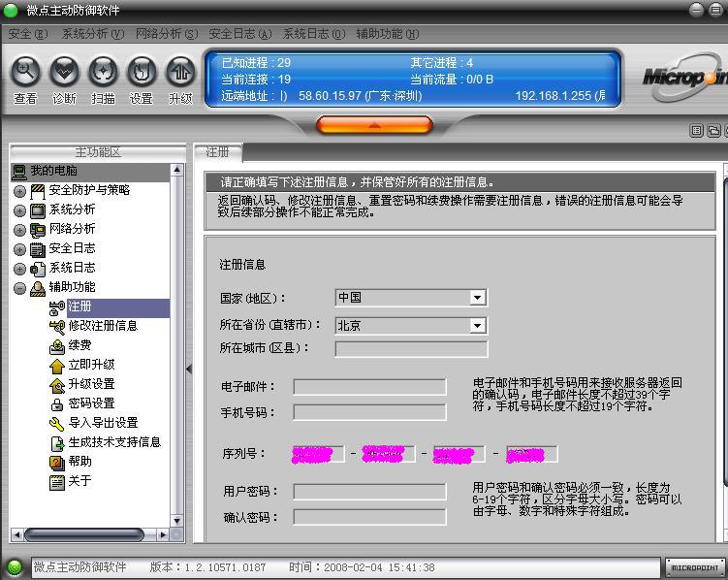This screenshot has height=580, width=728.
Task: Click the 立即升级 up-arrow icon
Action: 56,366
